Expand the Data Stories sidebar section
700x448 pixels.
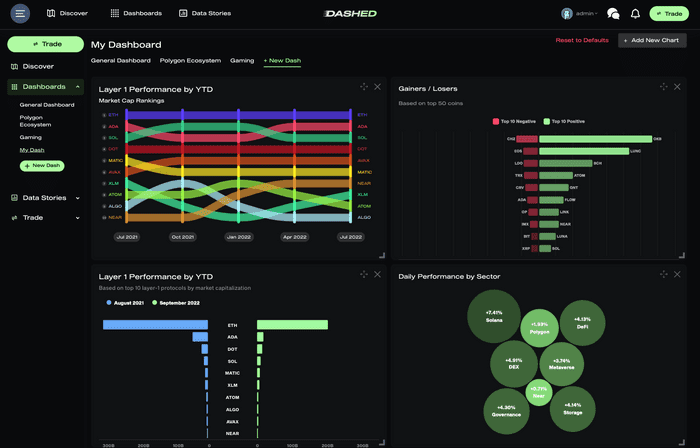pyautogui.click(x=78, y=198)
